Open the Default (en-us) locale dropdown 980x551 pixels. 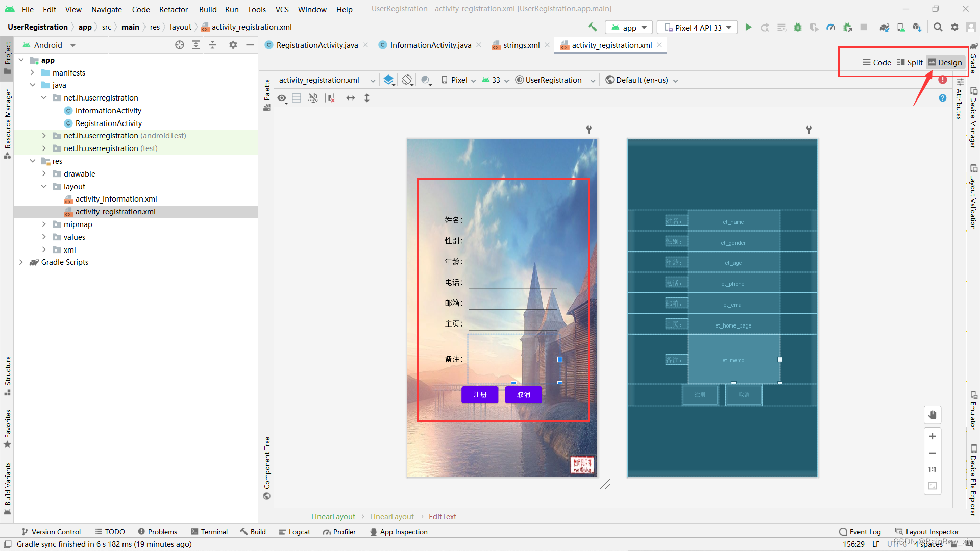coord(642,80)
